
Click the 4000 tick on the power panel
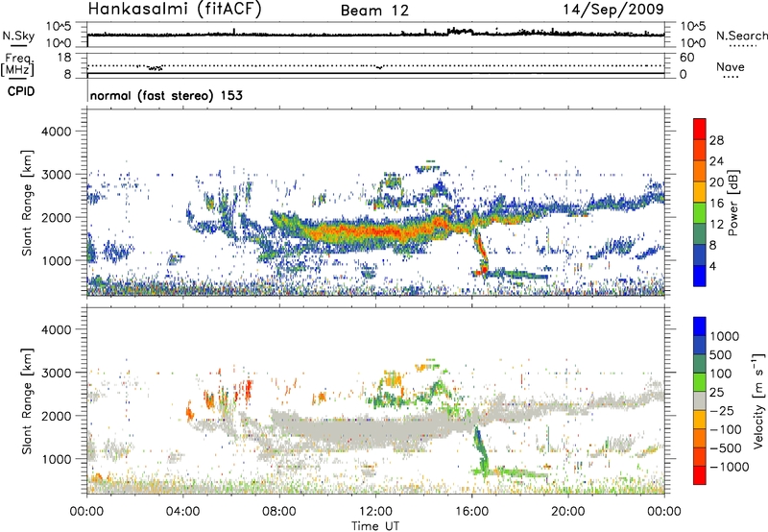pyautogui.click(x=56, y=132)
